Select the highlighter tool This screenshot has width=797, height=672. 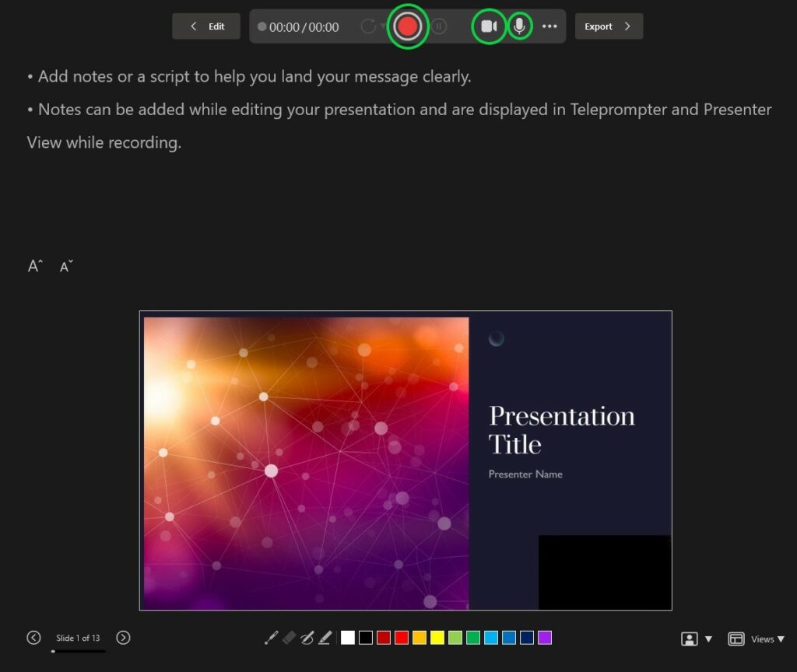[325, 638]
